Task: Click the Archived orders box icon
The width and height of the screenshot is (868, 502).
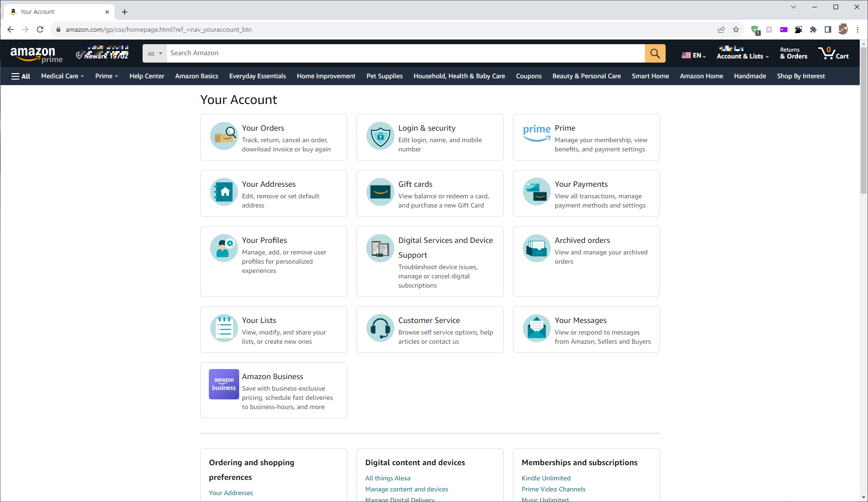Action: coord(536,248)
